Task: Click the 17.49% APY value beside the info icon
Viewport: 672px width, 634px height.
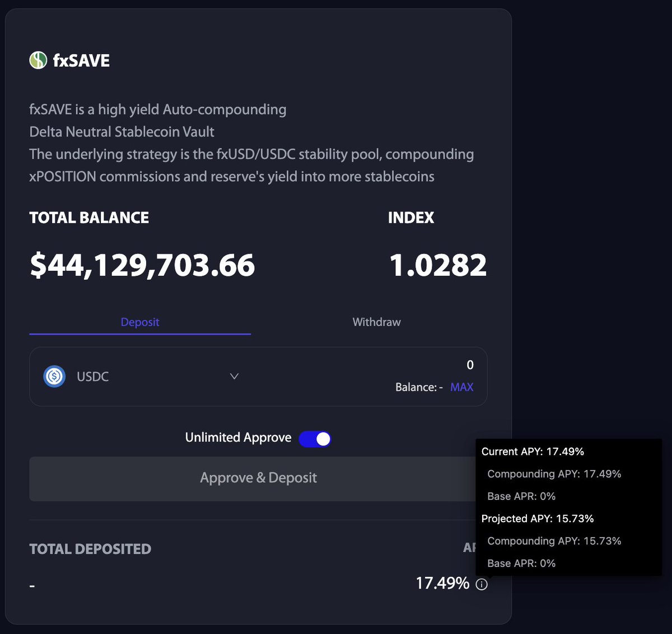Action: click(442, 583)
